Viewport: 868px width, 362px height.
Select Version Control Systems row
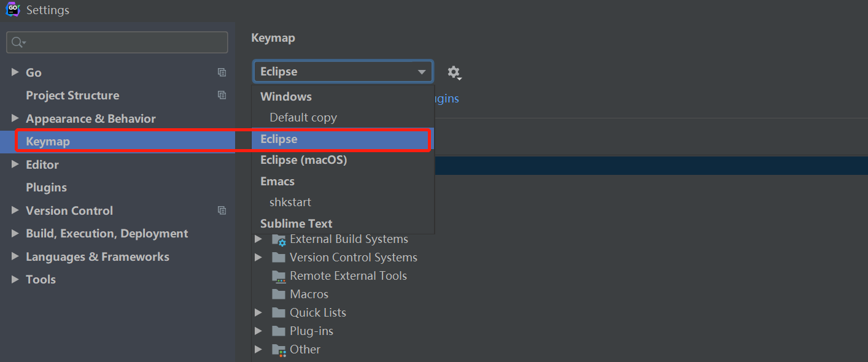click(x=354, y=257)
